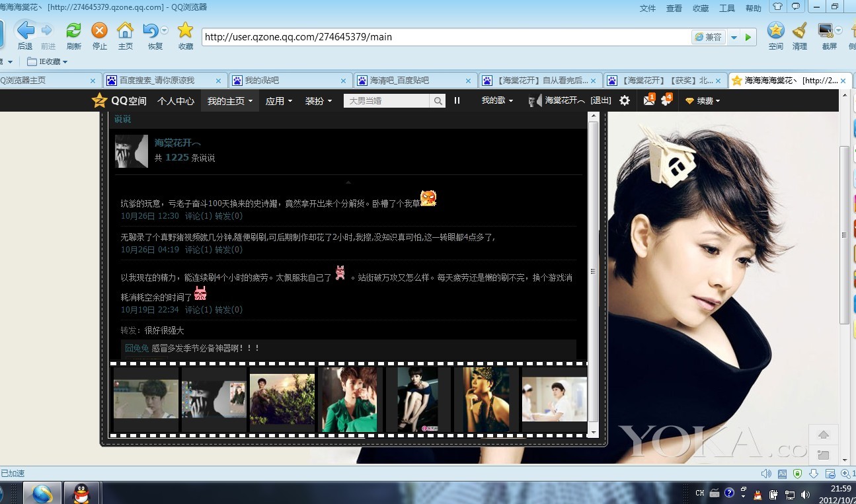Switch to the 百度搜索_请你原谅我 tab

tap(165, 80)
